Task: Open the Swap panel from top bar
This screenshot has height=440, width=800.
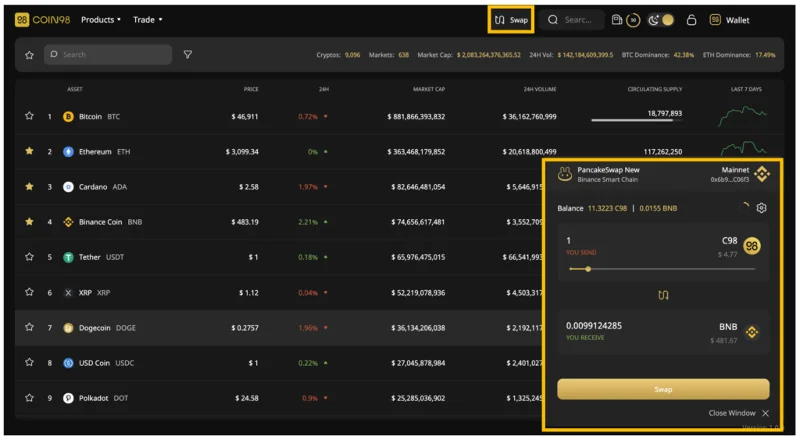Action: [x=511, y=20]
